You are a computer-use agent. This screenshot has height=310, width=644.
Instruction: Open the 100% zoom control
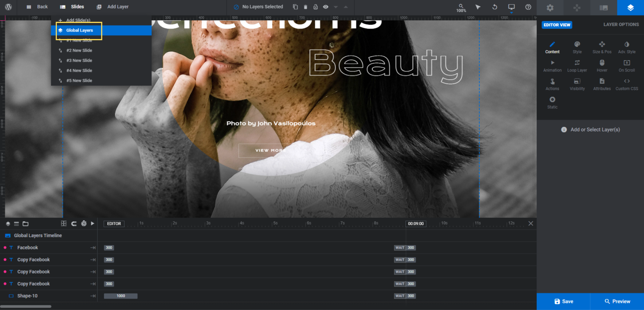coord(461,8)
